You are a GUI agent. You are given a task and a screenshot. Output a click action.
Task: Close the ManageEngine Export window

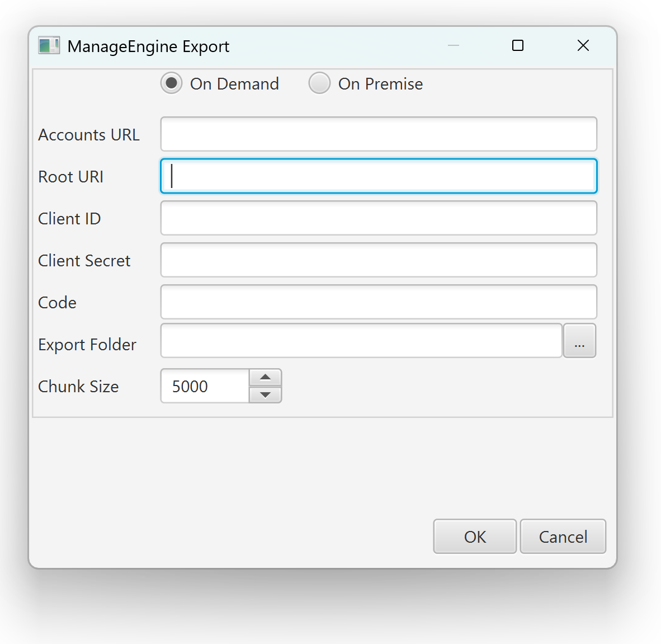click(583, 45)
